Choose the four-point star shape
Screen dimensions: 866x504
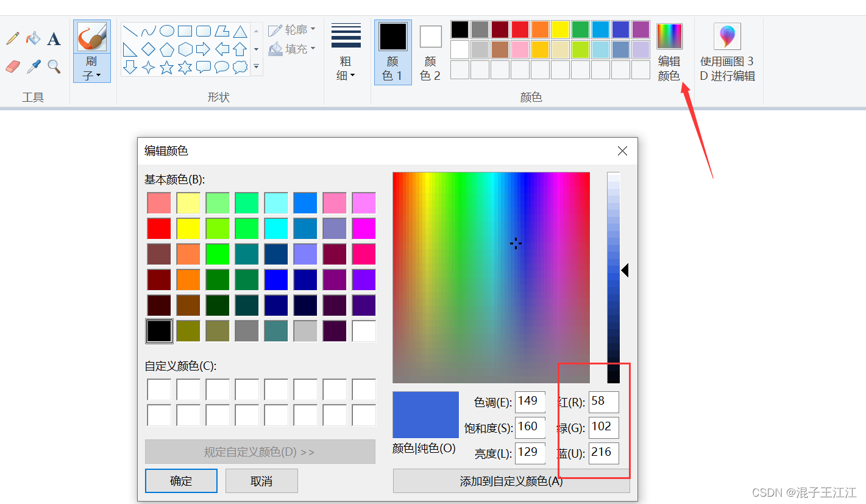point(148,67)
